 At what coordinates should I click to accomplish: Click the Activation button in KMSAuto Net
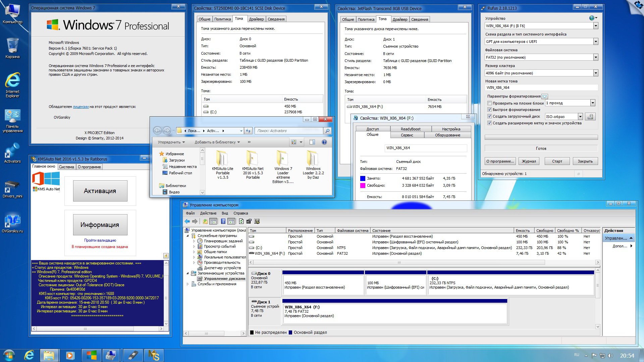(x=100, y=191)
